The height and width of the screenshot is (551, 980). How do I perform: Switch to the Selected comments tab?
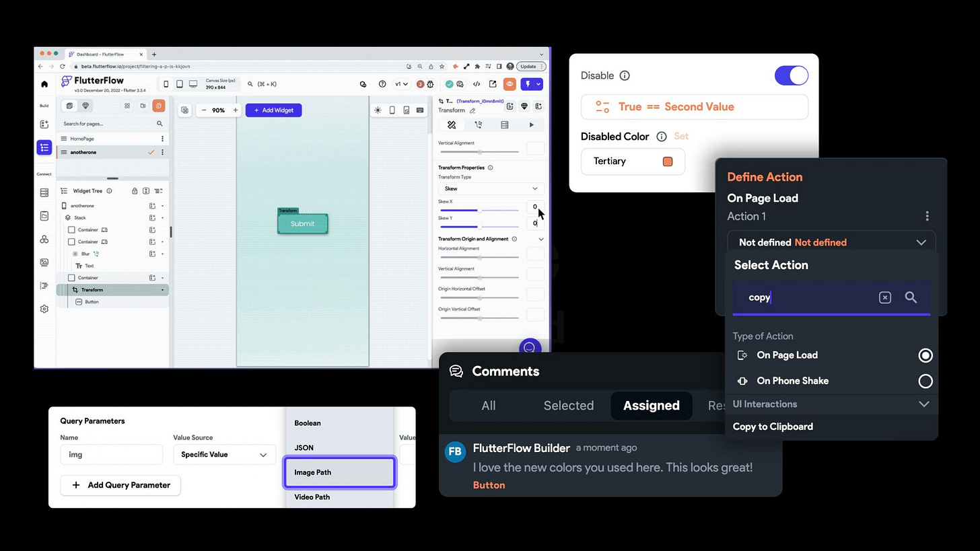(x=569, y=406)
